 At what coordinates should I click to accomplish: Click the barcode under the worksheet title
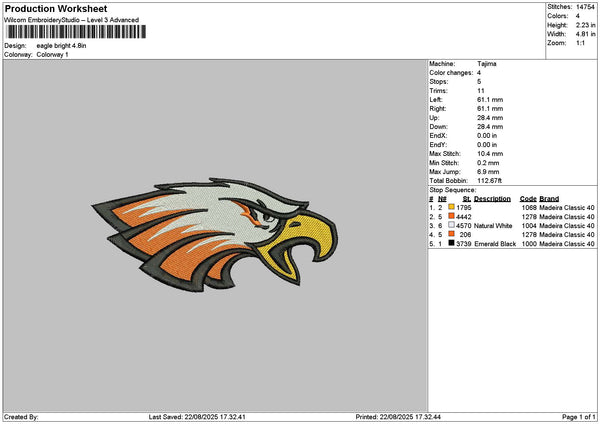76,32
